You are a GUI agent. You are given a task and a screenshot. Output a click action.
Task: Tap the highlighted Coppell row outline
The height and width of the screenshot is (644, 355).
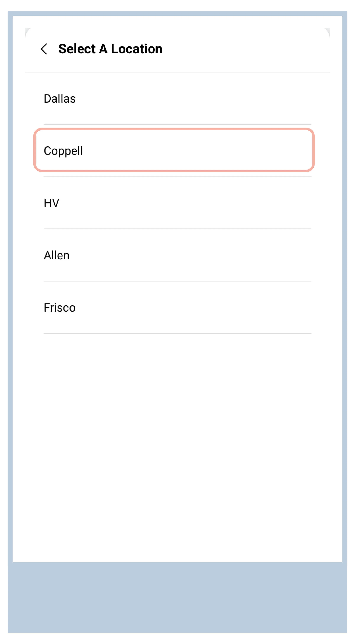[x=174, y=150]
